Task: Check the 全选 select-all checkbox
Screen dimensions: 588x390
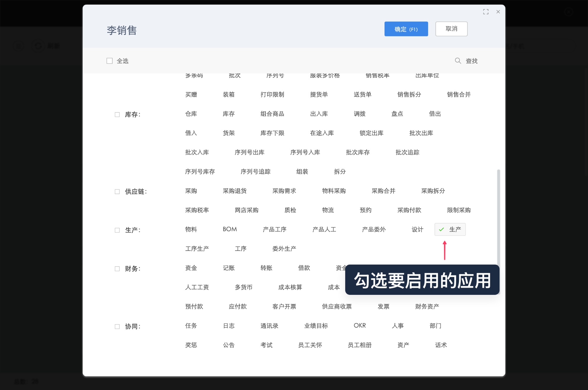Action: pos(109,60)
